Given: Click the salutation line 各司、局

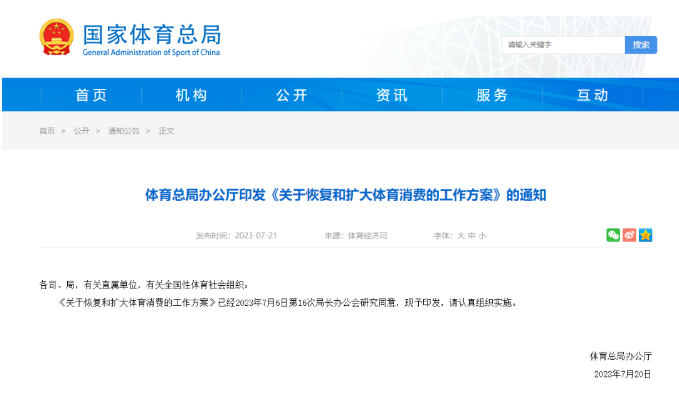Looking at the screenshot, I should pos(144,285).
